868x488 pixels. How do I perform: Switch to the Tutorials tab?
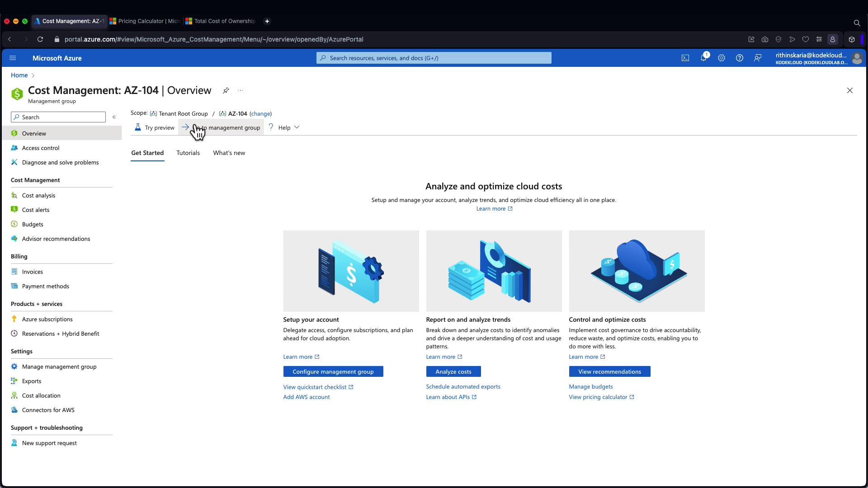pyautogui.click(x=188, y=153)
